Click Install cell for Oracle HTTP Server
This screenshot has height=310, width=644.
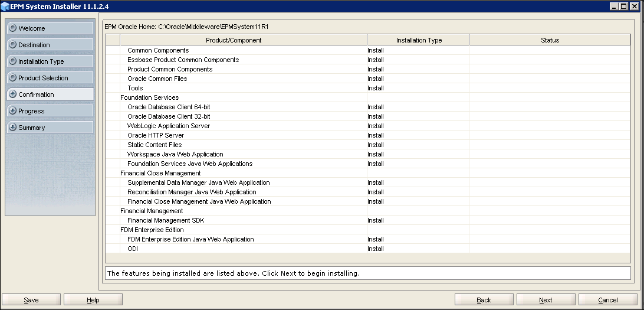tap(418, 135)
